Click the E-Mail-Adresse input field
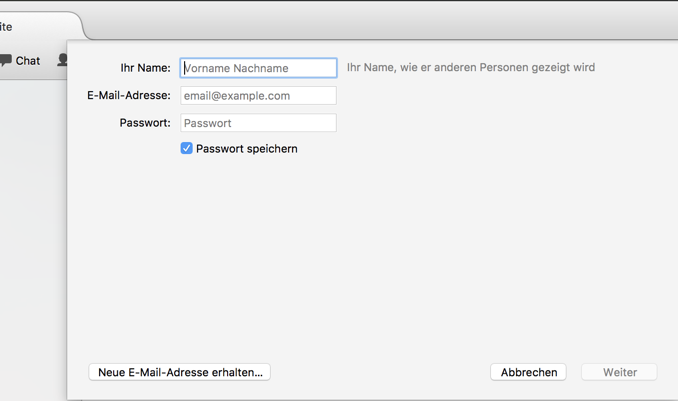678x401 pixels. [258, 96]
